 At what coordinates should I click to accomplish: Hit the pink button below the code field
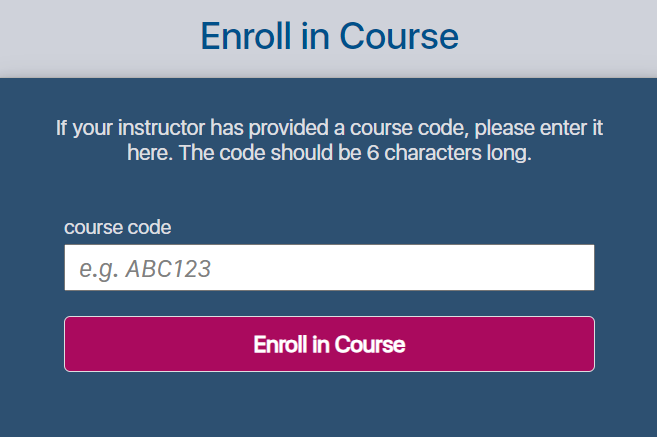[329, 344]
